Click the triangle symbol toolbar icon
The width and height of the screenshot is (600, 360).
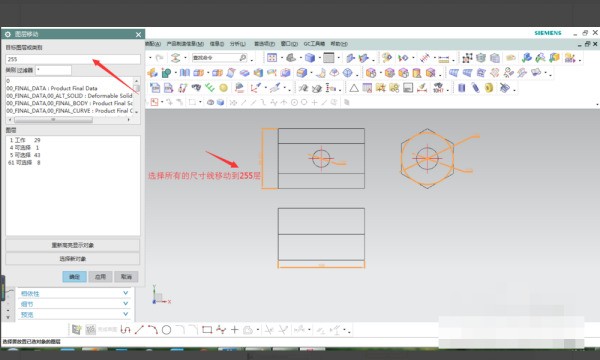[x=354, y=88]
